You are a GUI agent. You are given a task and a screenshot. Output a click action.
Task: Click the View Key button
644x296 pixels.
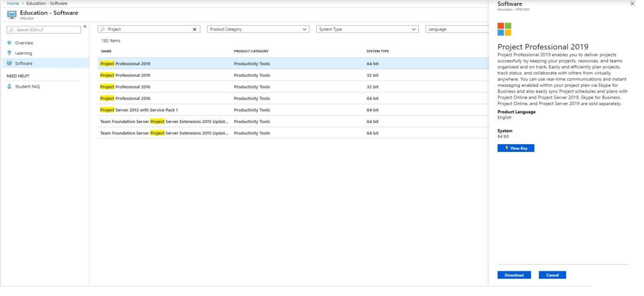(x=516, y=148)
